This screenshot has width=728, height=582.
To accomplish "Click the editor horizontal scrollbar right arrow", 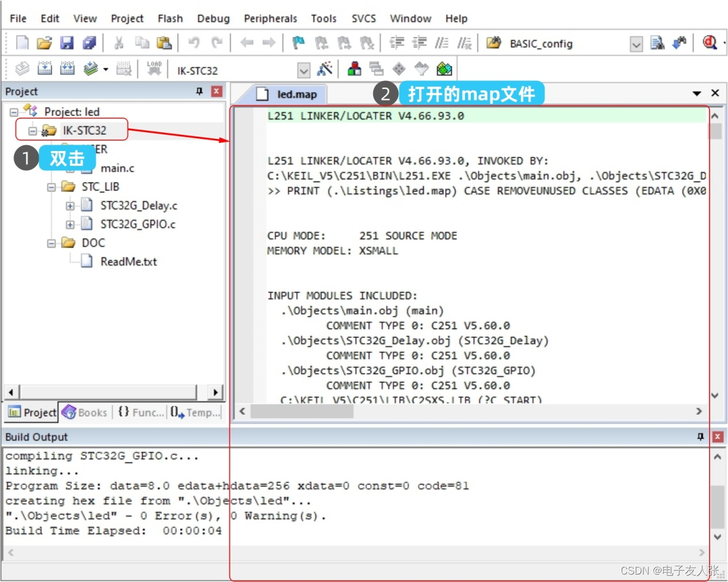I will click(699, 411).
